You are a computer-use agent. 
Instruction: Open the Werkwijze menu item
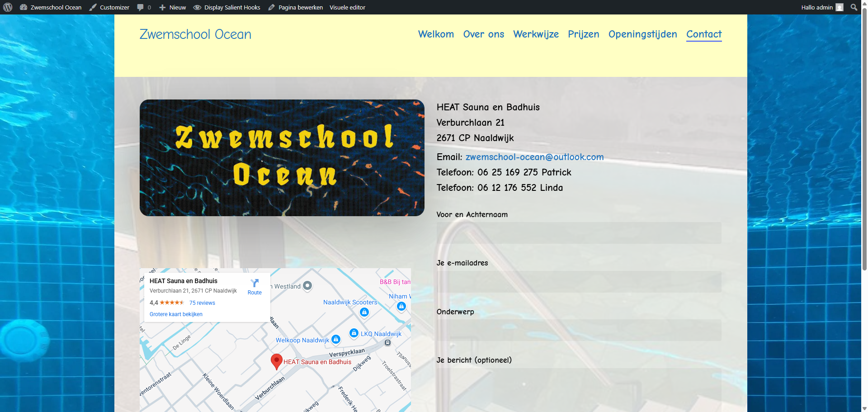click(x=536, y=34)
